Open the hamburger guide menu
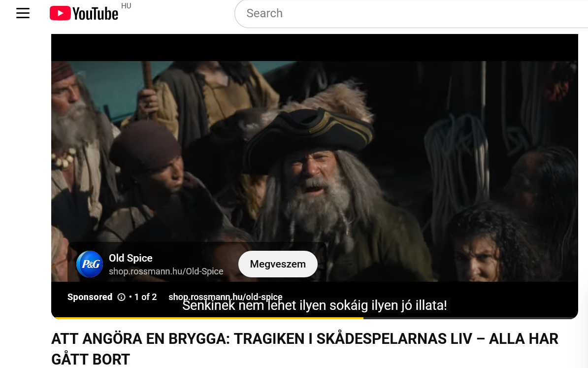588x368 pixels. pos(23,13)
